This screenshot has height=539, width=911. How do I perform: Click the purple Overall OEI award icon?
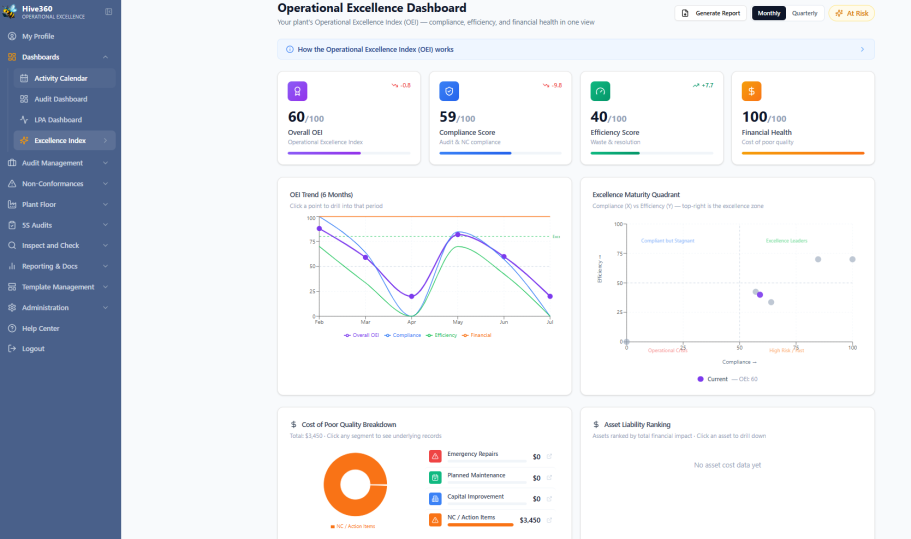point(297,91)
